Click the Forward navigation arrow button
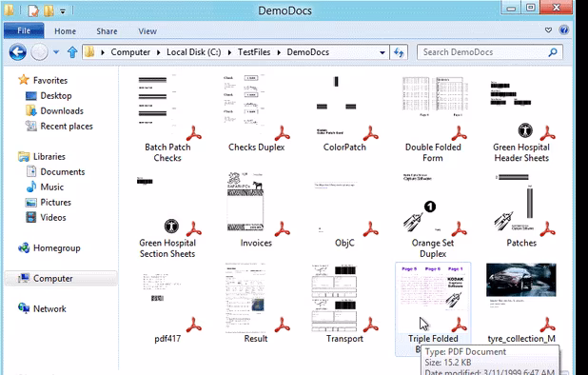Screen dimensions: 588x375 (39, 52)
